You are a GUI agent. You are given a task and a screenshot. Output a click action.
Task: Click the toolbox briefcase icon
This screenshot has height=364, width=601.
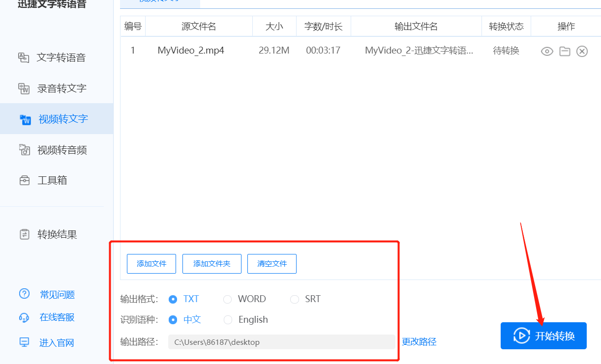[24, 180]
